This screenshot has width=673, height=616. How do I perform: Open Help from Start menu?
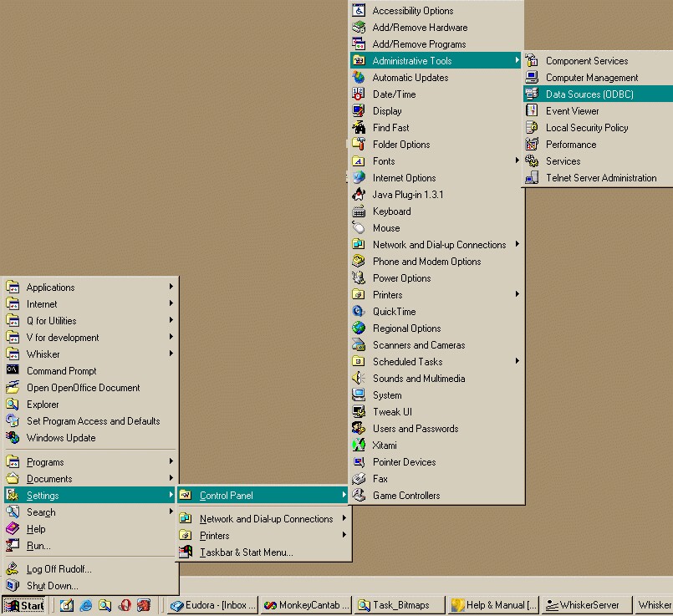(90, 529)
